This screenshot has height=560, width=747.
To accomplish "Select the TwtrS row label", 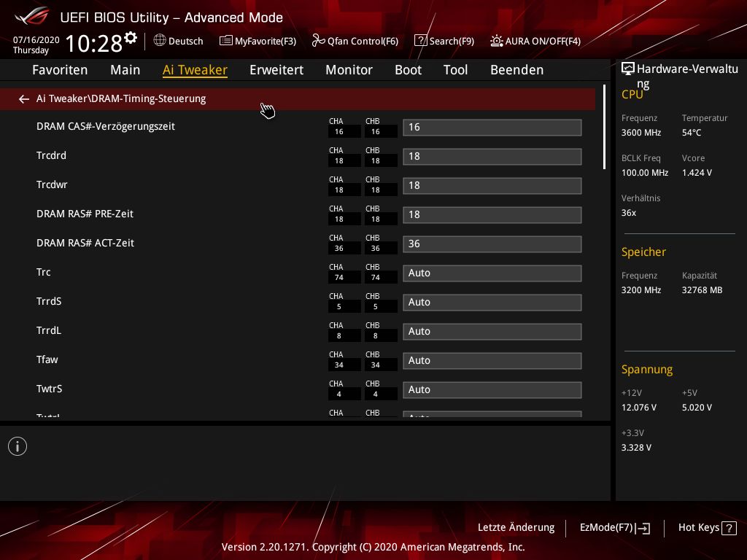I will (x=50, y=389).
